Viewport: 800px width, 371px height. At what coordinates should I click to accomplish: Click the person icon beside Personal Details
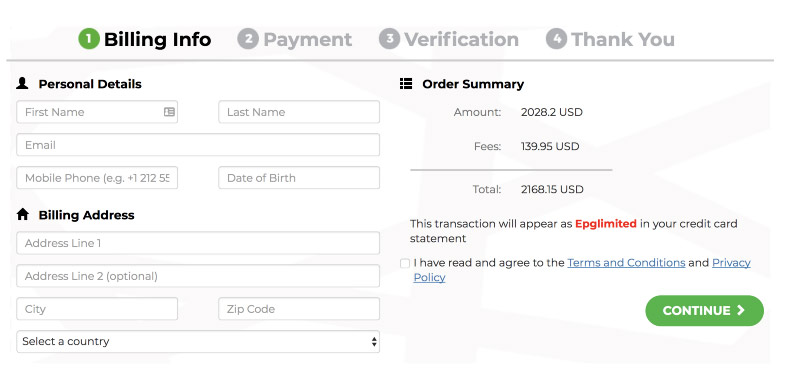[x=22, y=83]
